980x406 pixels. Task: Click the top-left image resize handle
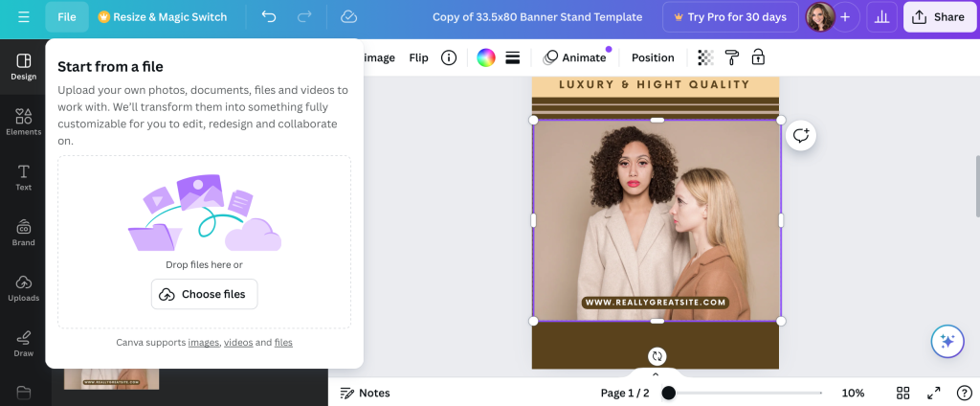click(x=533, y=120)
